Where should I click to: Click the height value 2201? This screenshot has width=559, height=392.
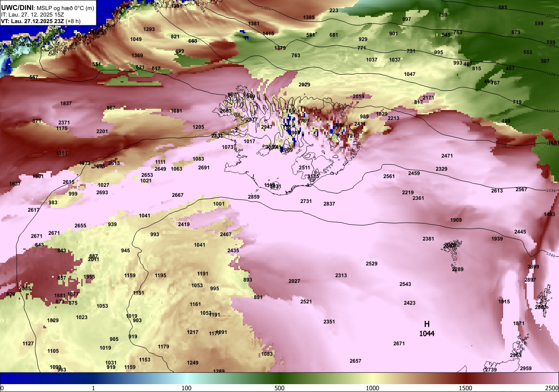[102, 131]
